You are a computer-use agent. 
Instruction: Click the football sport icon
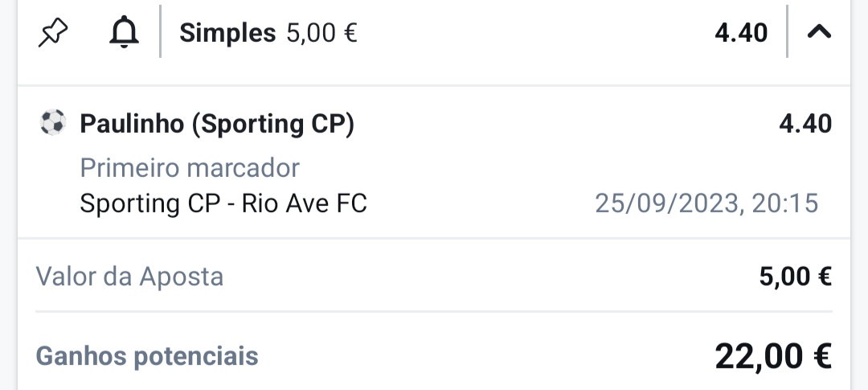(53, 122)
